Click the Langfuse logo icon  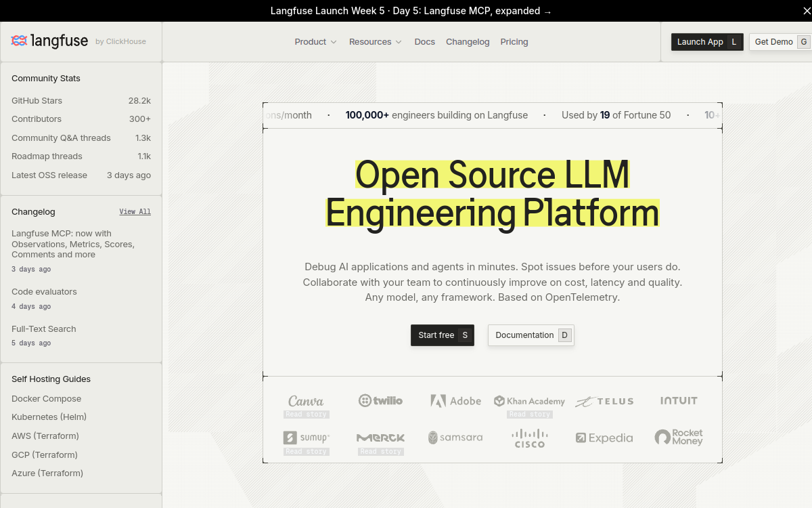click(x=19, y=41)
